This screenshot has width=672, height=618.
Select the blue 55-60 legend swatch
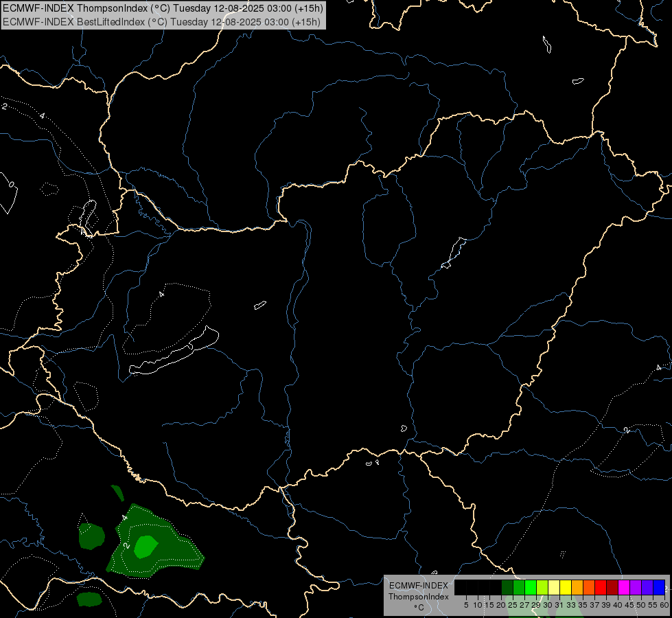tap(659, 587)
